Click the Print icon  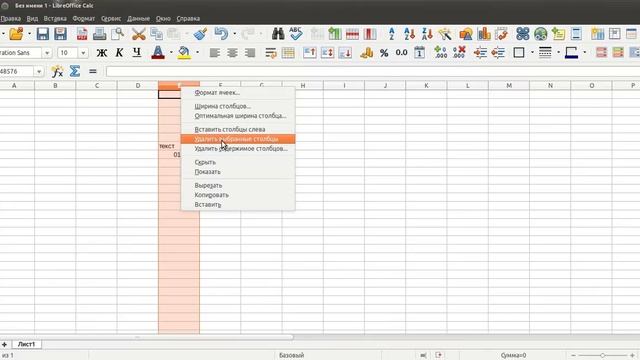tap(99, 34)
